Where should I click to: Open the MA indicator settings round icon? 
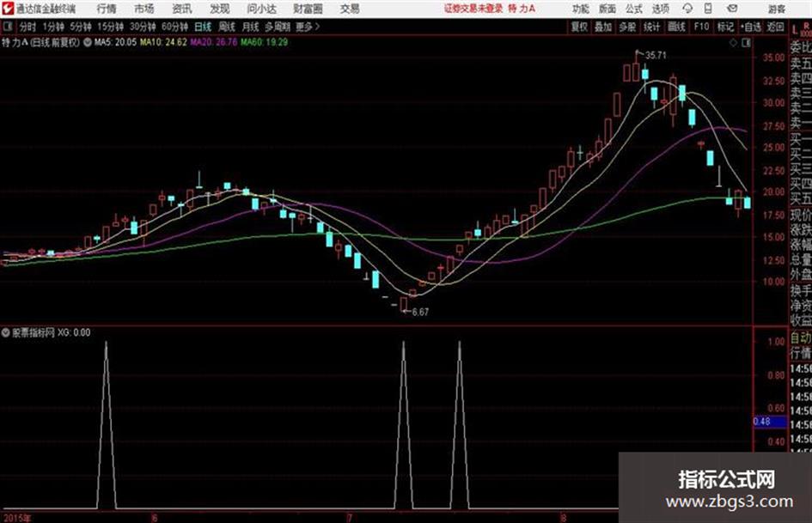coord(88,42)
